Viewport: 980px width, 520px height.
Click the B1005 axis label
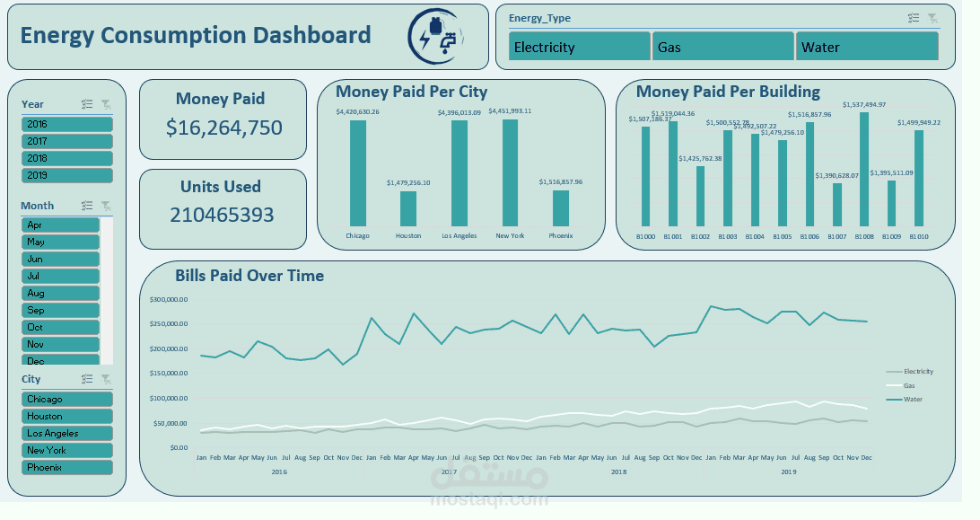pyautogui.click(x=783, y=236)
